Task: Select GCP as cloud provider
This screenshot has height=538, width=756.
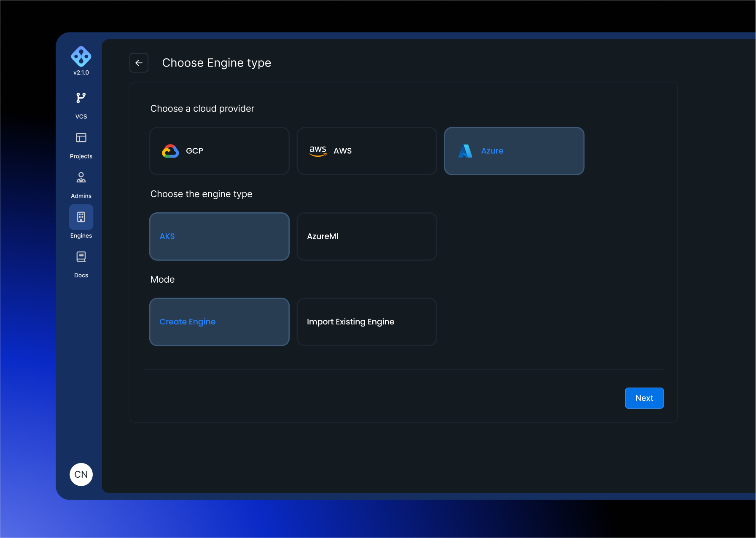Action: (219, 151)
